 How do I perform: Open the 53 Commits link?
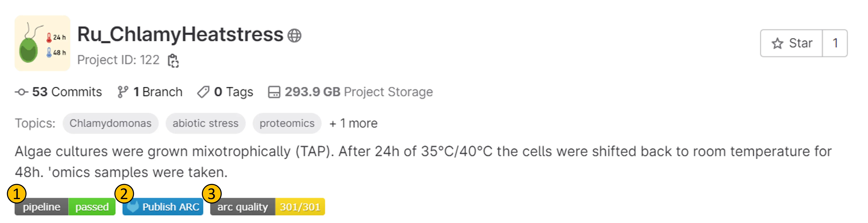(67, 92)
